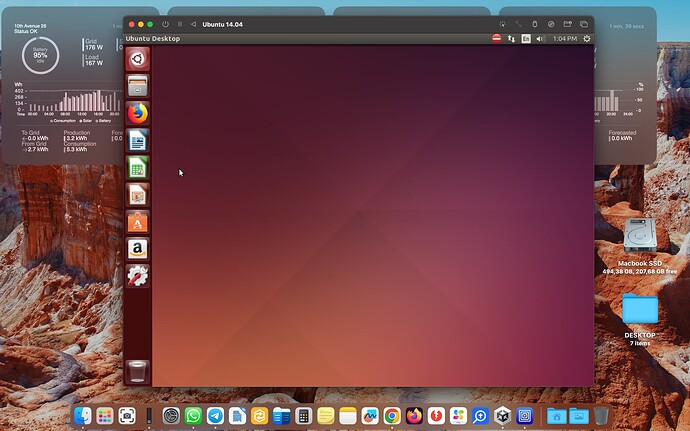Pause the Ubuntu 14.04 virtual machine
690x431 pixels.
[x=180, y=24]
